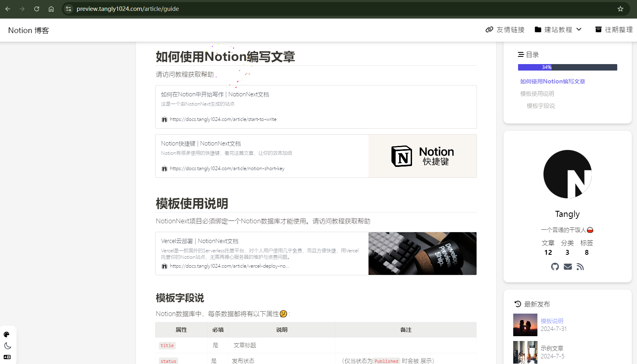Click favicon of the Vercel bookmark URL
Screen dimensions: 637x364
click(164, 266)
